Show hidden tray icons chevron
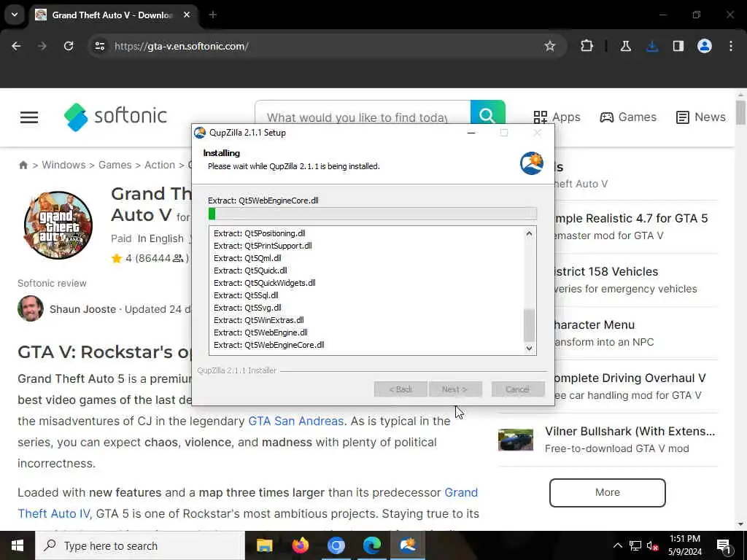This screenshot has width=747, height=560. (x=617, y=545)
